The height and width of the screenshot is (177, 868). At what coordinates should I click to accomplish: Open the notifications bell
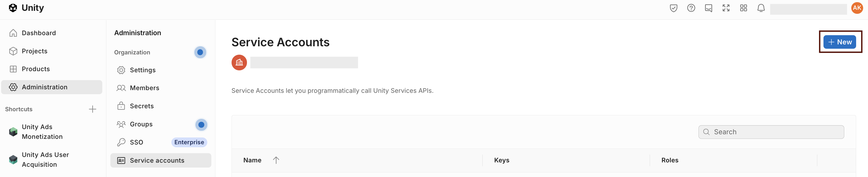click(x=761, y=8)
